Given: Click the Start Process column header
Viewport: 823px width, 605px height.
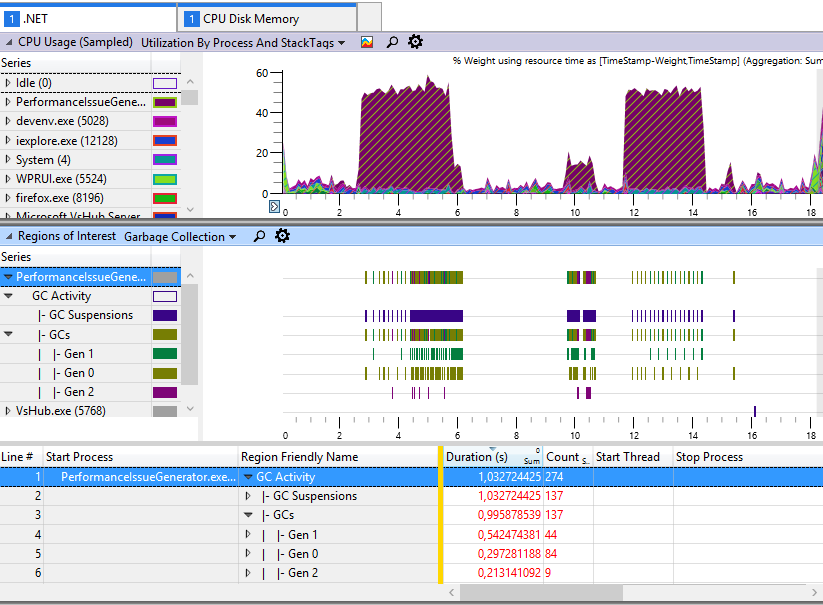Looking at the screenshot, I should click(140, 457).
